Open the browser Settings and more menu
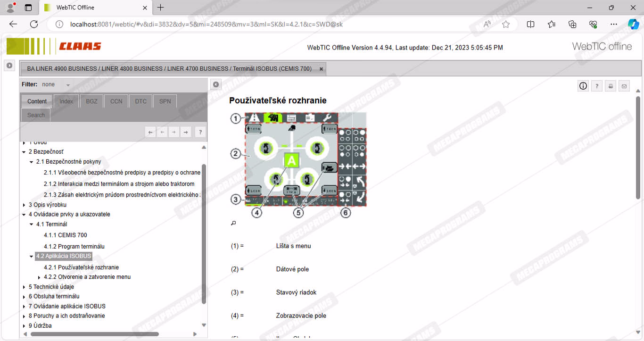The image size is (644, 341). coord(613,24)
